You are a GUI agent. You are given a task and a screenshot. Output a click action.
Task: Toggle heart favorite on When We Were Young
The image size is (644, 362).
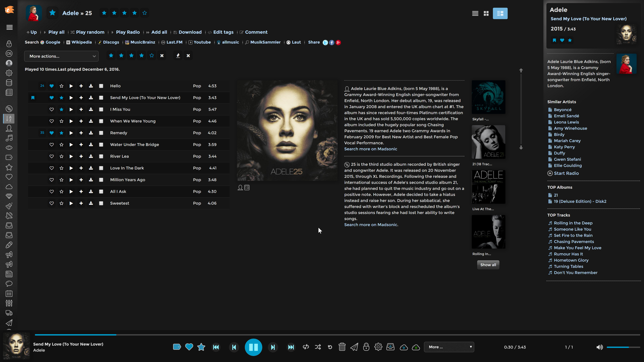point(51,121)
